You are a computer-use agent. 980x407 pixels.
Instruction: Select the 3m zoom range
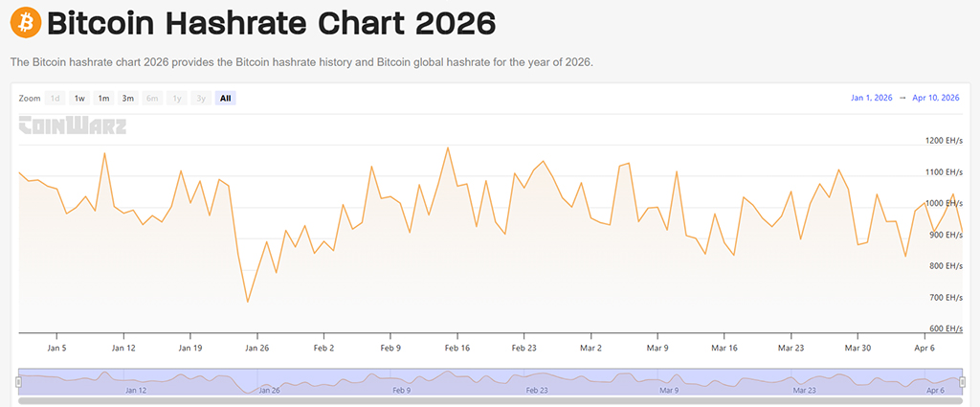[127, 98]
